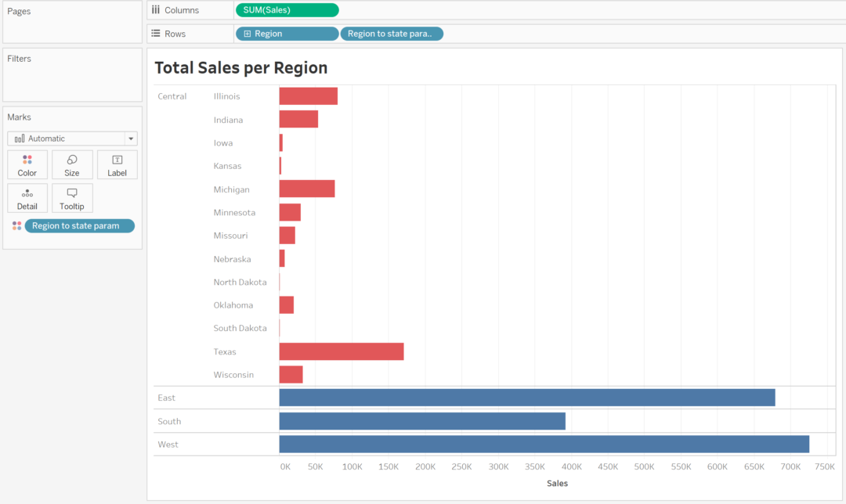Click the Region to state param marks pill
The width and height of the screenshot is (846, 504).
pyautogui.click(x=79, y=226)
